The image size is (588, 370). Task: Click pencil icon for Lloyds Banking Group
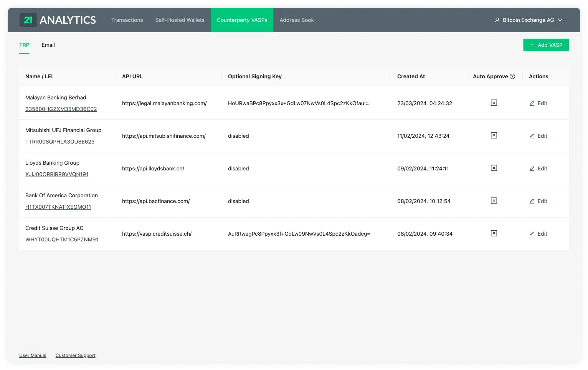tap(532, 168)
